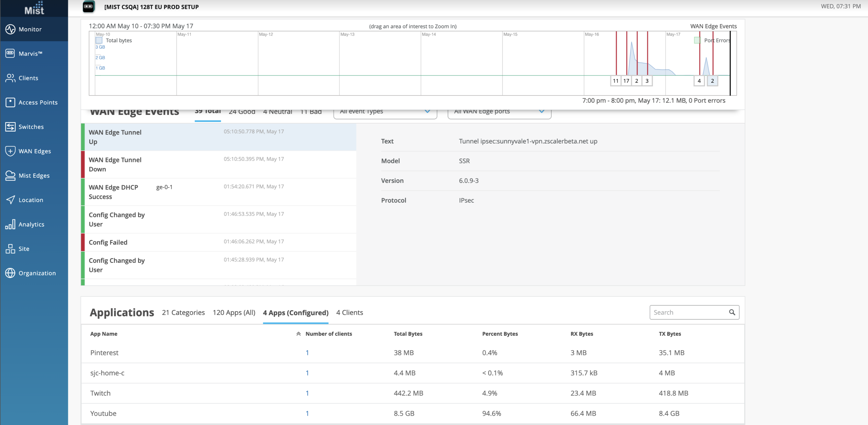Open the WAN Edges shield icon
The height and width of the screenshot is (425, 868).
click(x=10, y=151)
